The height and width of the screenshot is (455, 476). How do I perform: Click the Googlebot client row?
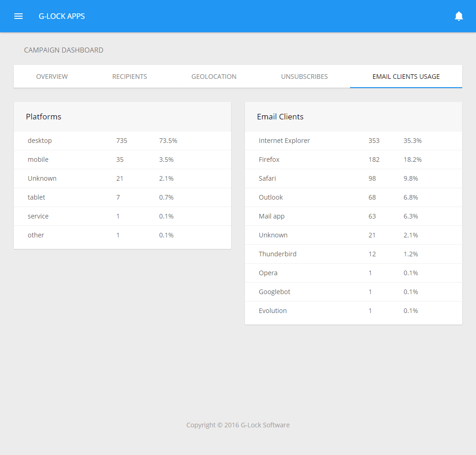pyautogui.click(x=274, y=291)
